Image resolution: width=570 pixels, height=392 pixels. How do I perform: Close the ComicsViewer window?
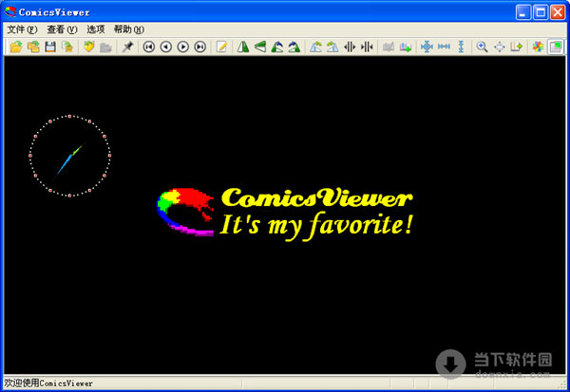[x=558, y=12]
